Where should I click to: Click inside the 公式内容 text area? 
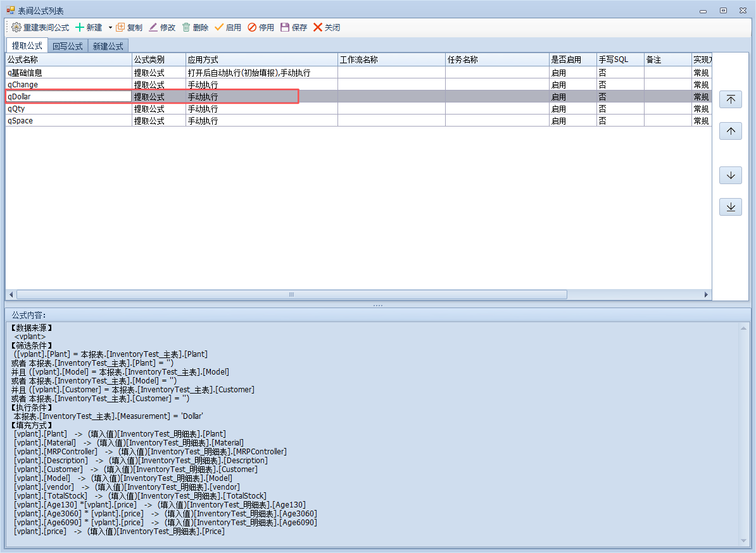374,433
